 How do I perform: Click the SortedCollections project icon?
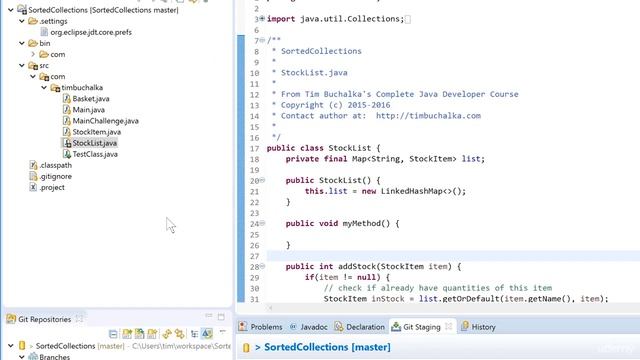[x=22, y=9]
